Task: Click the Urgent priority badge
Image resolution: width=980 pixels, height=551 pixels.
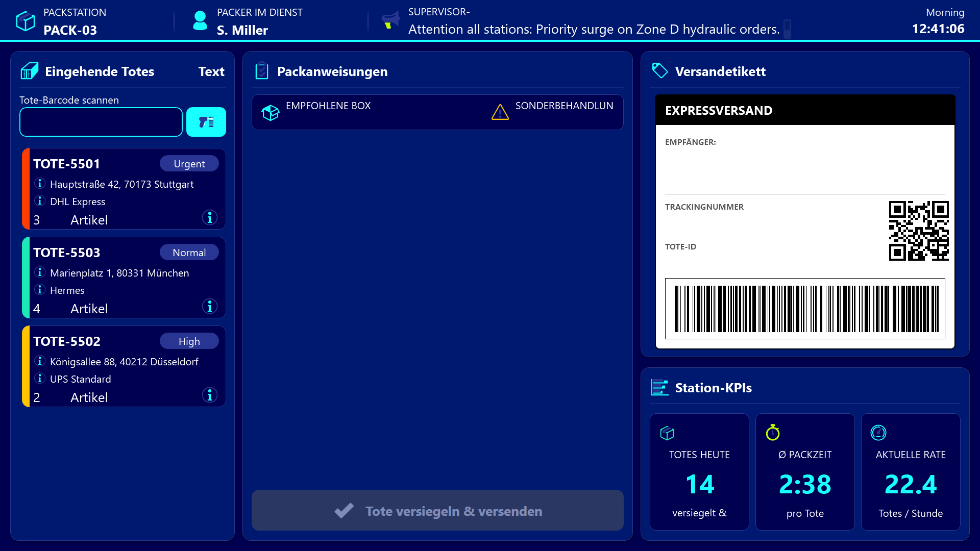Action: (189, 164)
